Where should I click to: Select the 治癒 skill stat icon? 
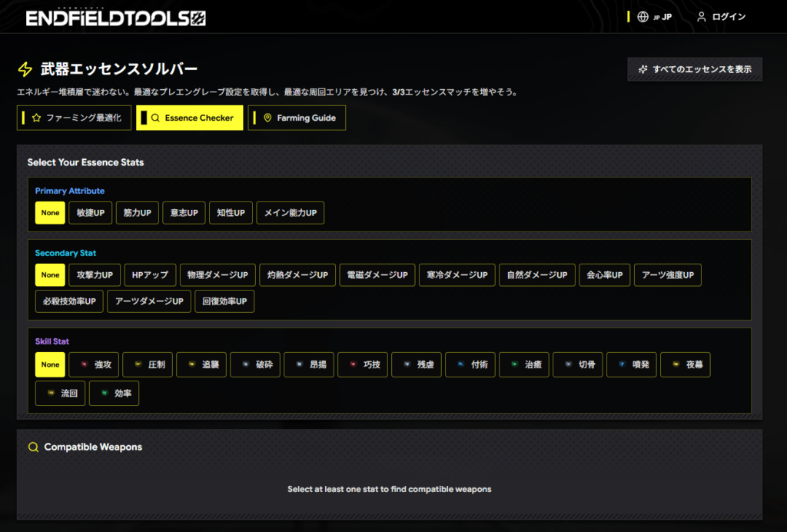coord(515,365)
